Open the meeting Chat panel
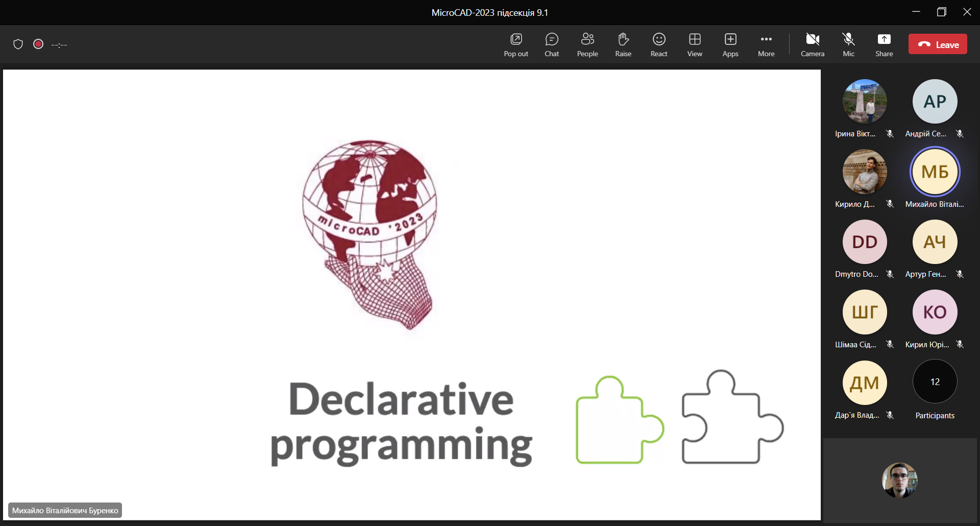Viewport: 980px width, 526px height. click(x=551, y=44)
